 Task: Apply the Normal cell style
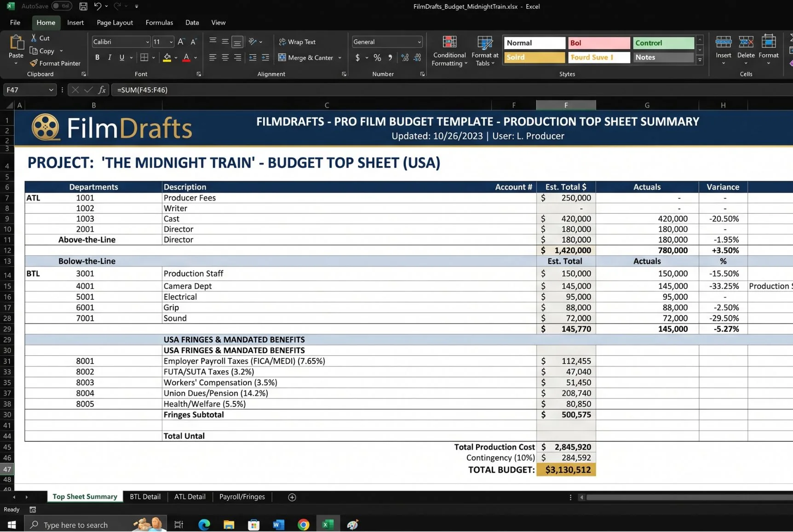point(534,43)
